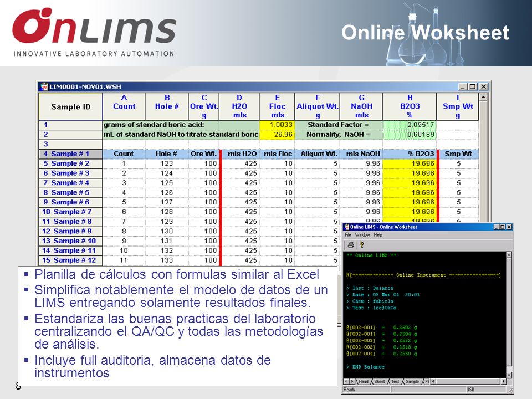This screenshot has width=532, height=399.
Task: Click the LIM0001-NOV01.WSH window title icon
Action: (44, 86)
